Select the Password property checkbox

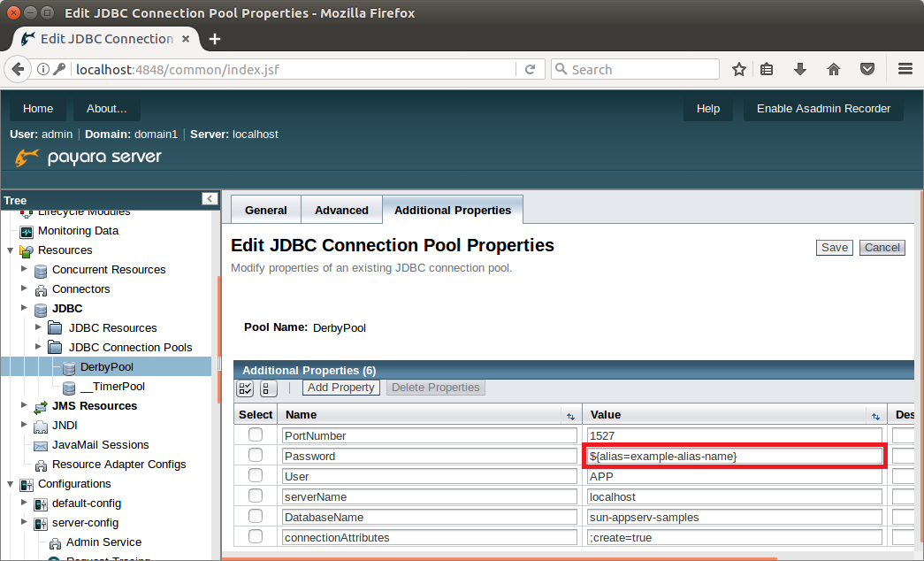[x=256, y=455]
